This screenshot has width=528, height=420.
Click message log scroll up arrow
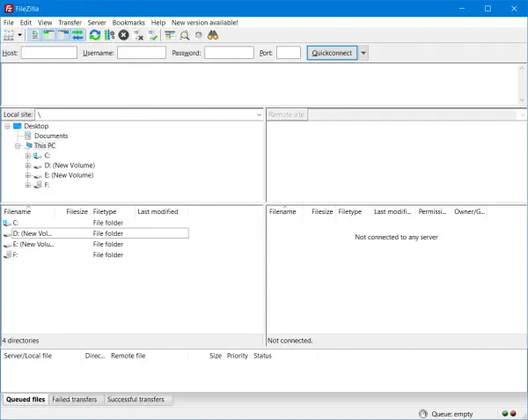coord(522,68)
